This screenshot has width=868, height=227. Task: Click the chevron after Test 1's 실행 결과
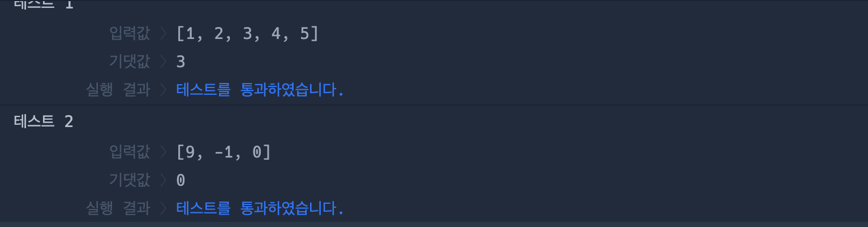pos(163,90)
